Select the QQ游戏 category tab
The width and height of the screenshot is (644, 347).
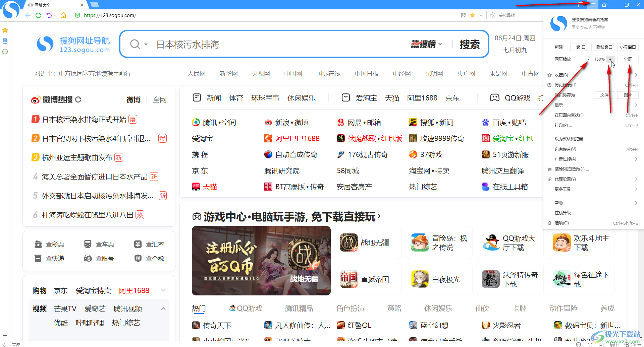(x=246, y=308)
